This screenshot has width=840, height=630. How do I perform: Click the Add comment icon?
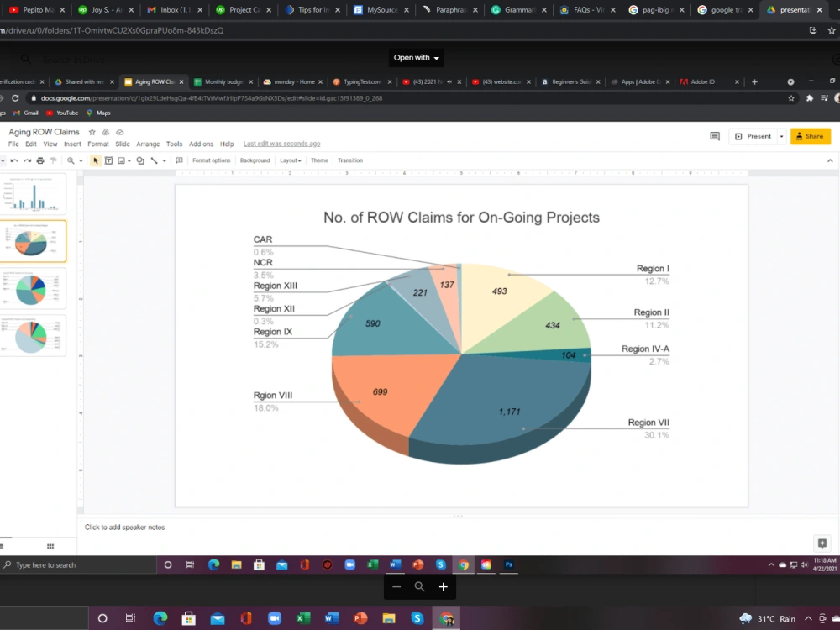(179, 160)
